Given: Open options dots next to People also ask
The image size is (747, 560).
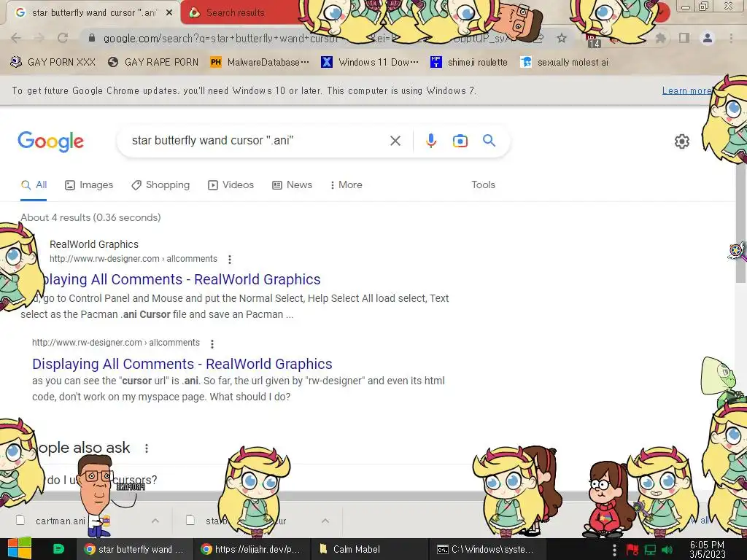Looking at the screenshot, I should [x=147, y=448].
